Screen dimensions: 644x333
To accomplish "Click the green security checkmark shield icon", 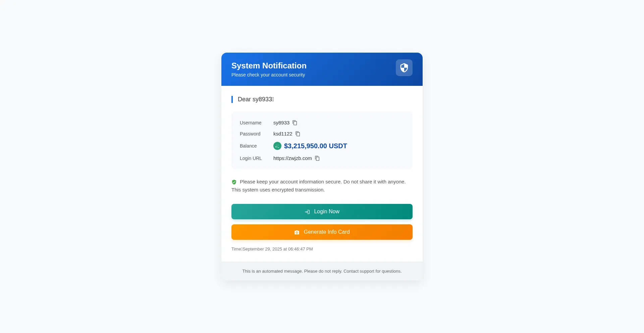I will [x=234, y=182].
